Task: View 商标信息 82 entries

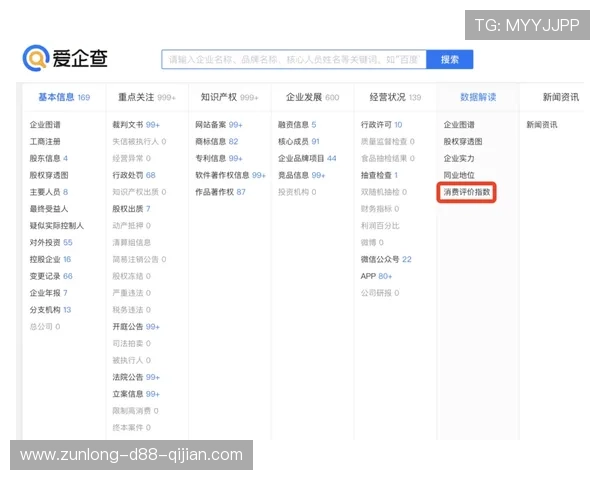Action: pos(217,142)
